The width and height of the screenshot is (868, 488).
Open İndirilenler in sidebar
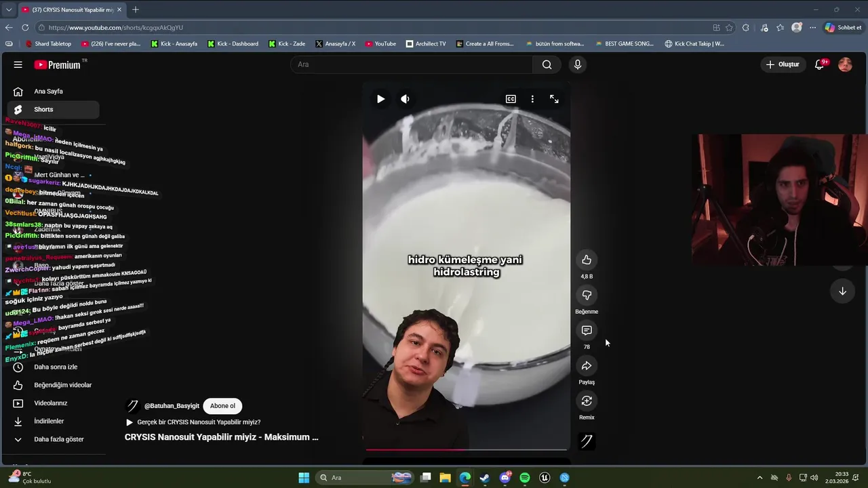coord(54,422)
